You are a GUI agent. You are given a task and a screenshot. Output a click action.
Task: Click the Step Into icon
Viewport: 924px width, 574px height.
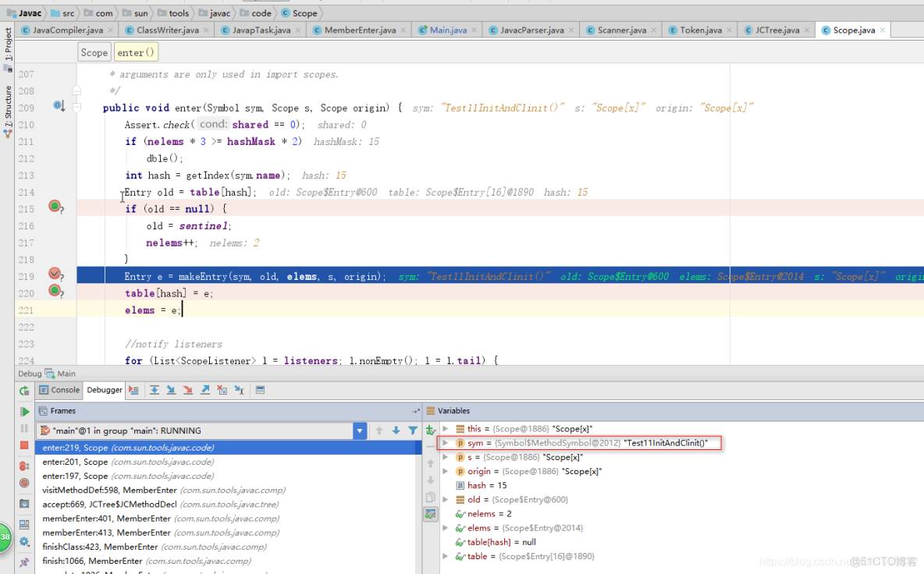point(171,390)
